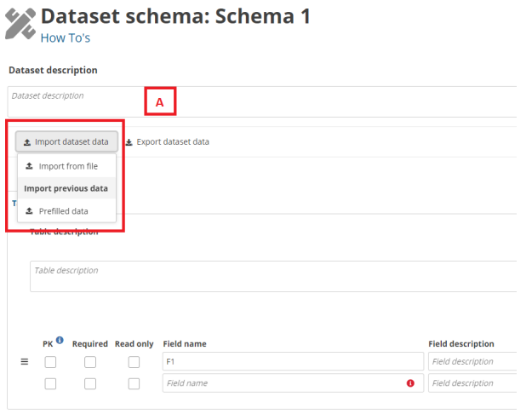Viewport: 532px width, 414px height.
Task: Click the red error icon in Field name
Action: (410, 383)
